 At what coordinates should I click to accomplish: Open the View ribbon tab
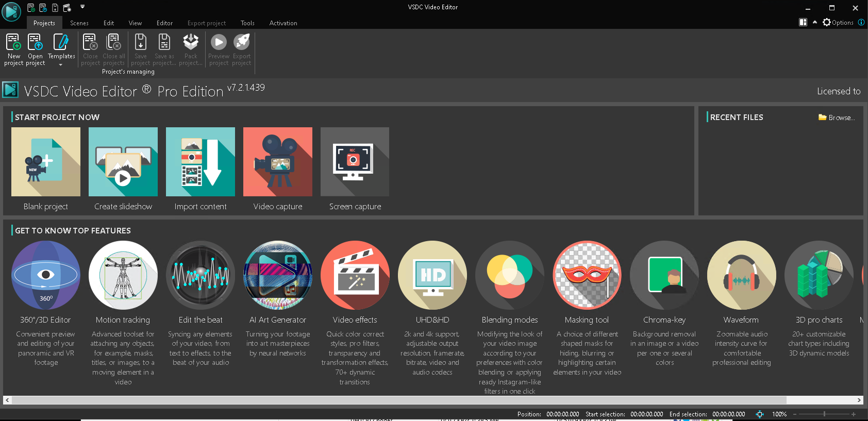coord(136,23)
